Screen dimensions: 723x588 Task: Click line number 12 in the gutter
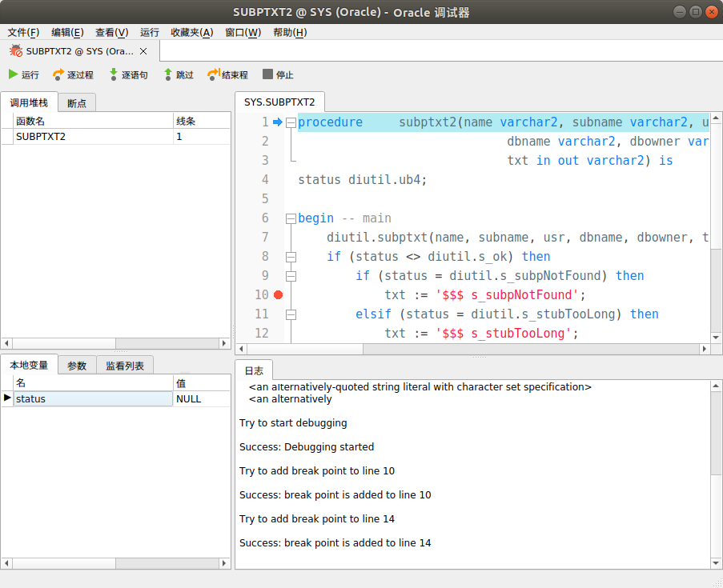(x=262, y=333)
